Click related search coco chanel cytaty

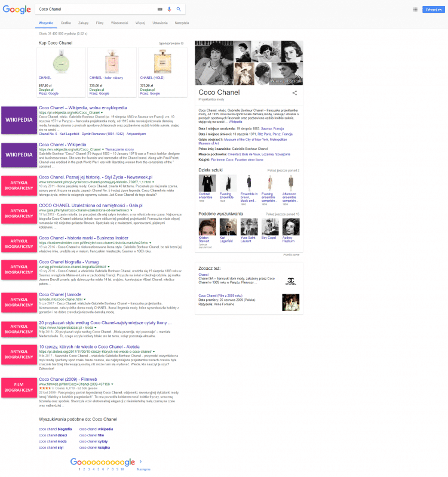point(93,441)
